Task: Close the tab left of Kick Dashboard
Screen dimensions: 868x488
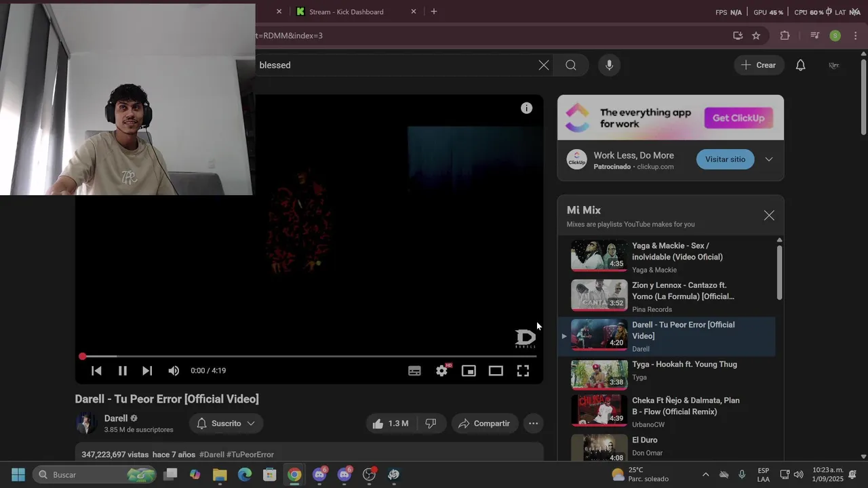Action: coord(279,12)
